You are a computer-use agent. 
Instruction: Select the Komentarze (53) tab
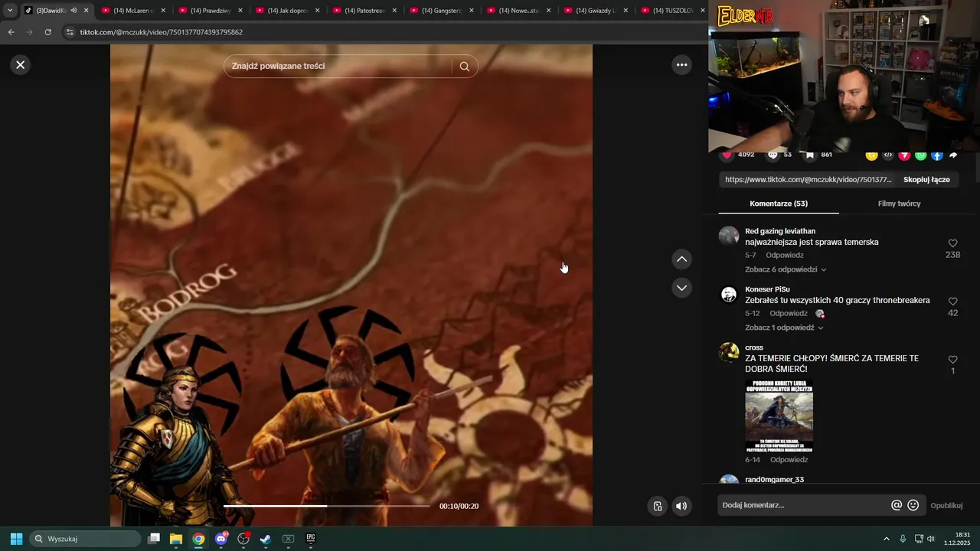tap(779, 204)
